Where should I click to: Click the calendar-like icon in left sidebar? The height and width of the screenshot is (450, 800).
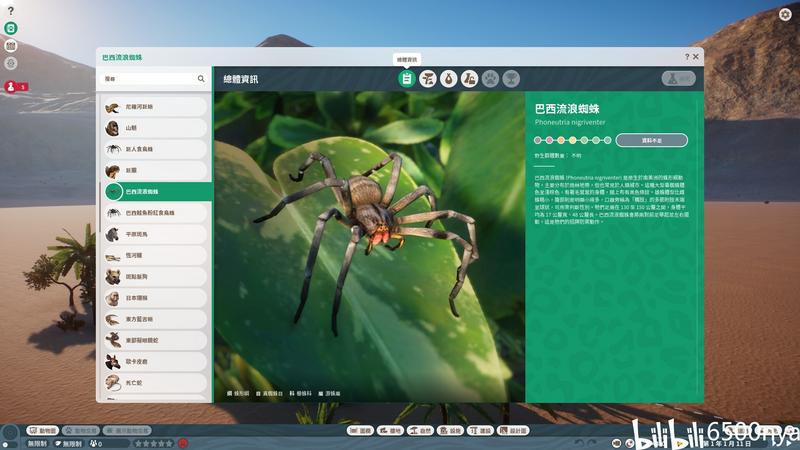[11, 46]
